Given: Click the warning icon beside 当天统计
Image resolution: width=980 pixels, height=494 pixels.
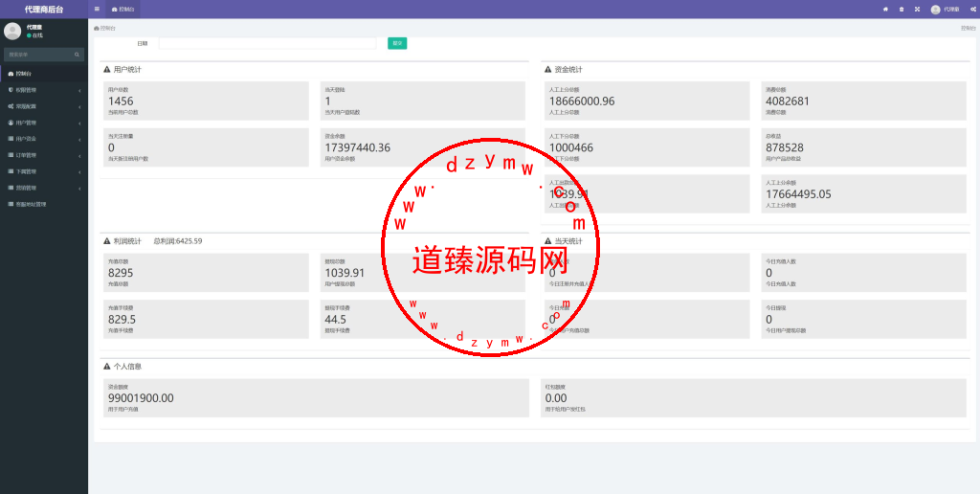Looking at the screenshot, I should 547,240.
